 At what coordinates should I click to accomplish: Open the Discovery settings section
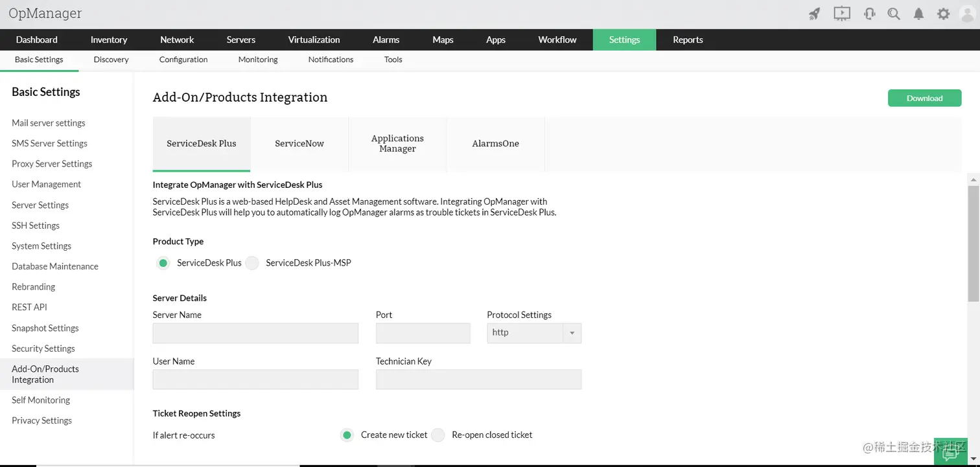(110, 59)
